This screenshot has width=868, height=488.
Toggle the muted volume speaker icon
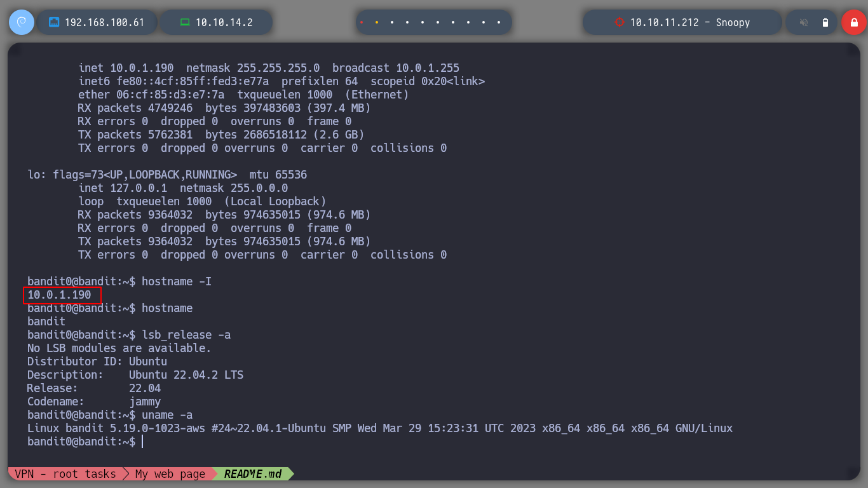pos(804,22)
